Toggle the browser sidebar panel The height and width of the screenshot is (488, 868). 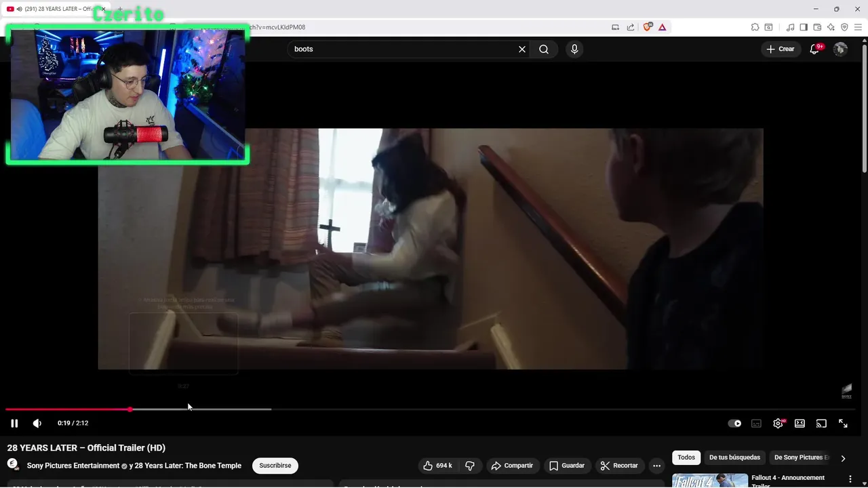coord(804,27)
